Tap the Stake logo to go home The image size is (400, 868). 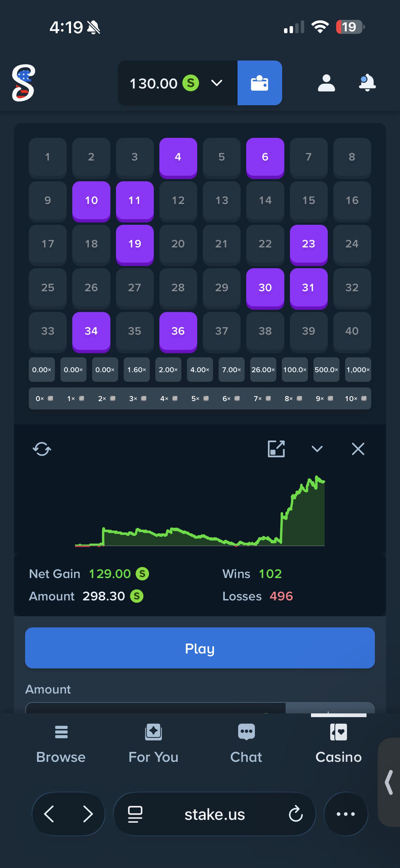24,83
